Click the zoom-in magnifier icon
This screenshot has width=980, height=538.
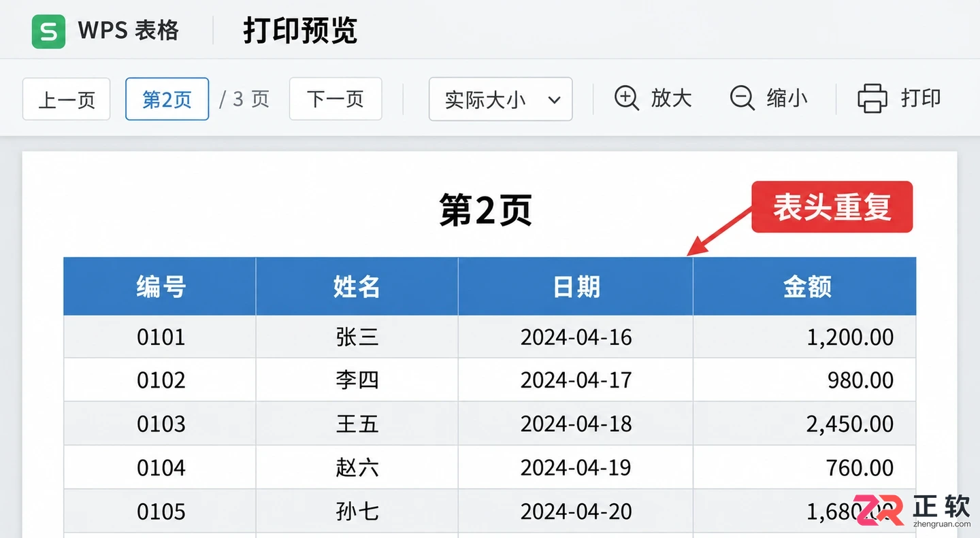click(x=627, y=99)
